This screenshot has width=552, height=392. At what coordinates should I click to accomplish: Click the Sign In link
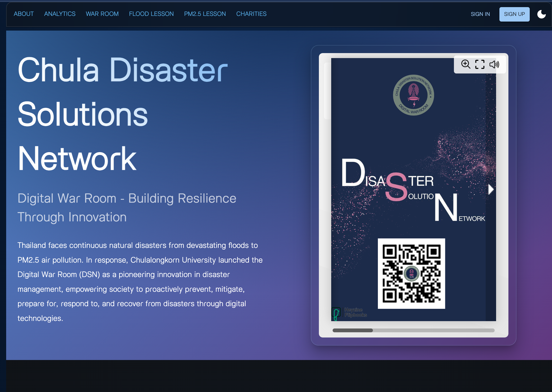[x=480, y=14]
